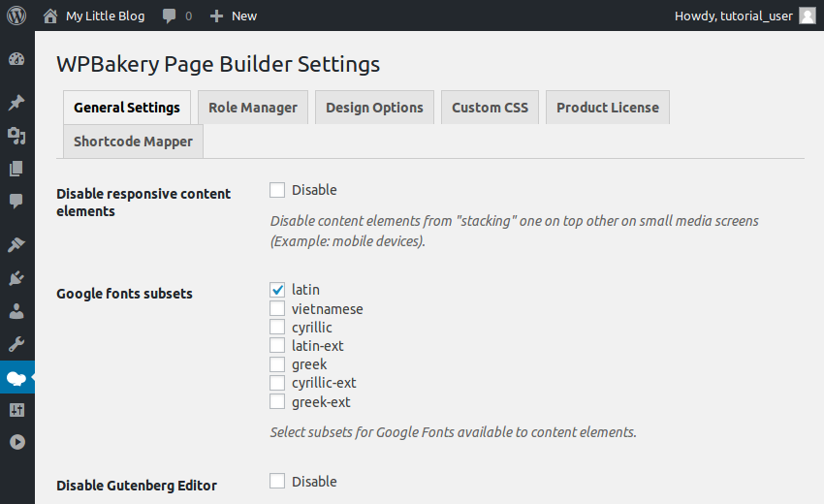824x504 pixels.
Task: Open Howdy, tutorial_user account menu
Action: click(733, 16)
